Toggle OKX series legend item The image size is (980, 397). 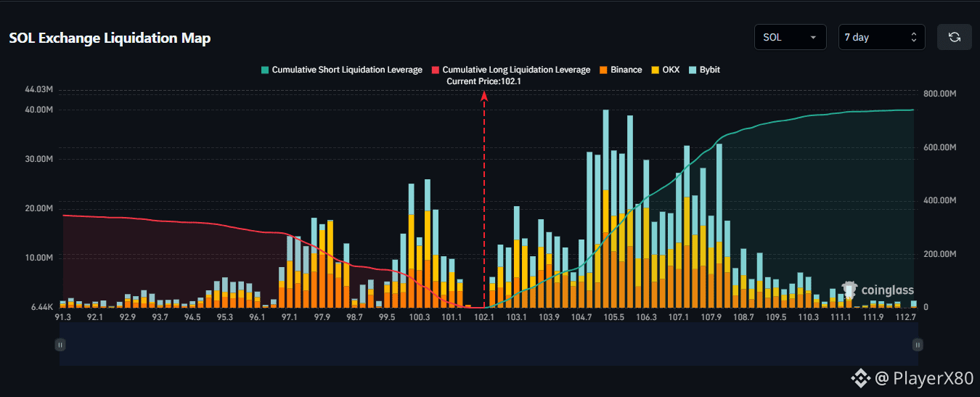coord(665,70)
